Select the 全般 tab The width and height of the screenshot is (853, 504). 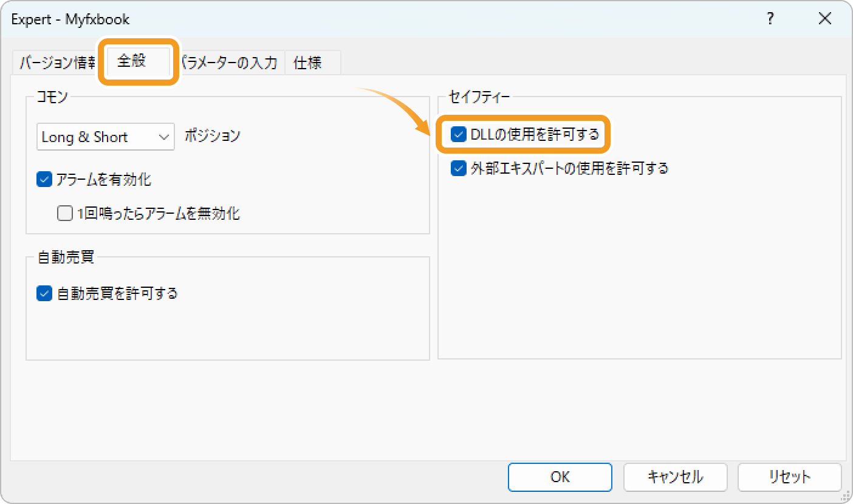click(138, 61)
